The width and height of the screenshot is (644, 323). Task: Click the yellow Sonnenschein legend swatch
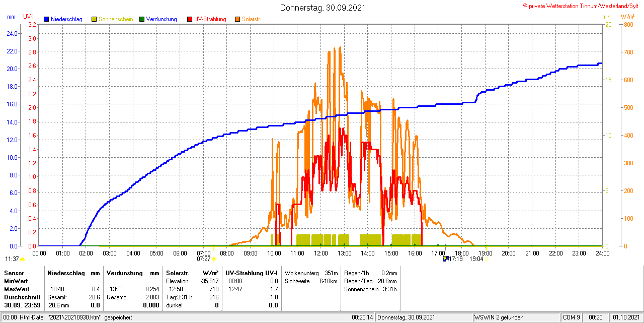[x=94, y=19]
